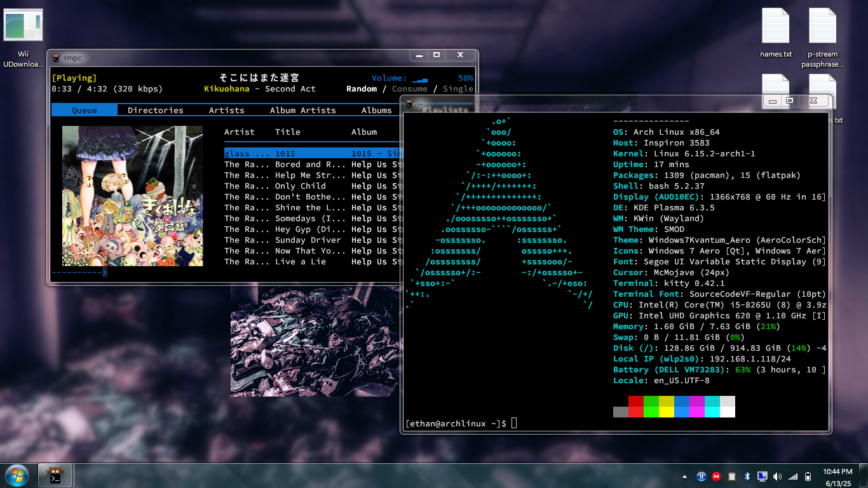
Task: Click the rmpc volume level bar
Action: coord(420,79)
